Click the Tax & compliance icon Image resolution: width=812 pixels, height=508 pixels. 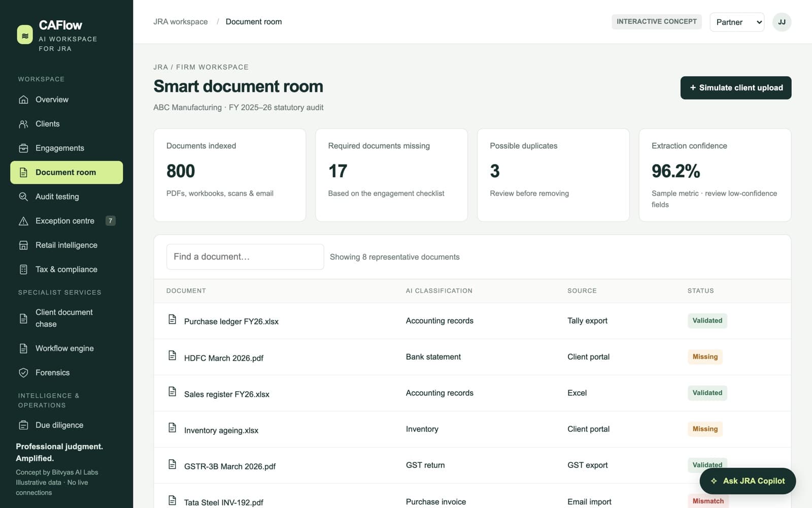[23, 269]
